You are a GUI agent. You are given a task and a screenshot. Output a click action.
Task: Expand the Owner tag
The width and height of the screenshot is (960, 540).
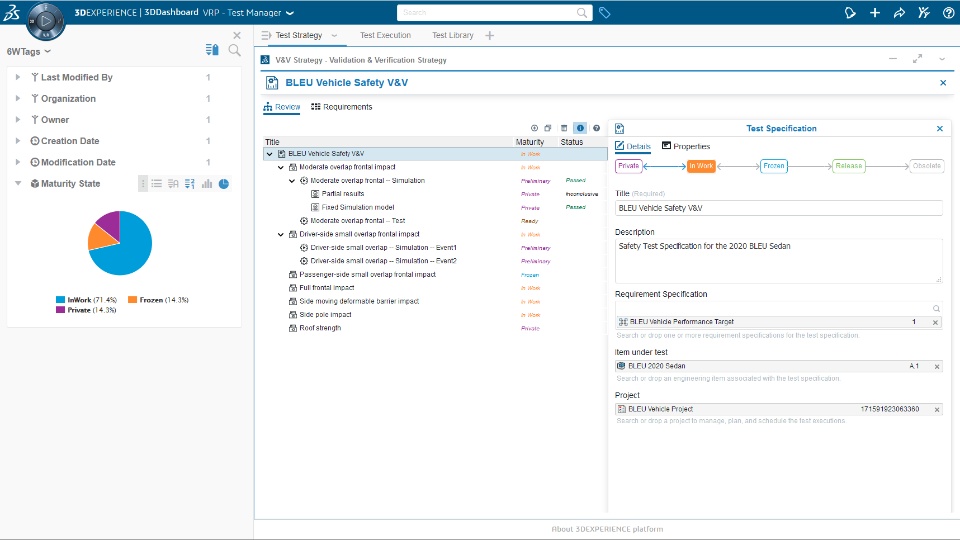(x=18, y=119)
